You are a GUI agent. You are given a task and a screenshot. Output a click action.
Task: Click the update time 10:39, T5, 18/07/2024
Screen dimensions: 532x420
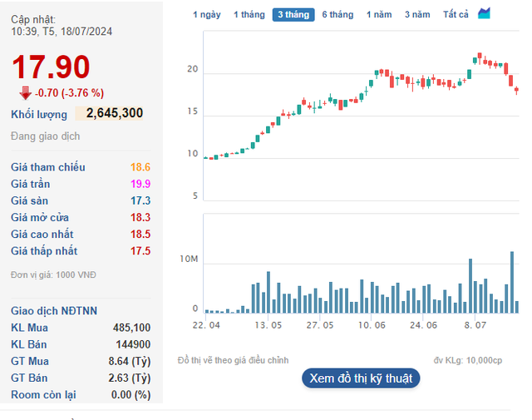click(62, 32)
